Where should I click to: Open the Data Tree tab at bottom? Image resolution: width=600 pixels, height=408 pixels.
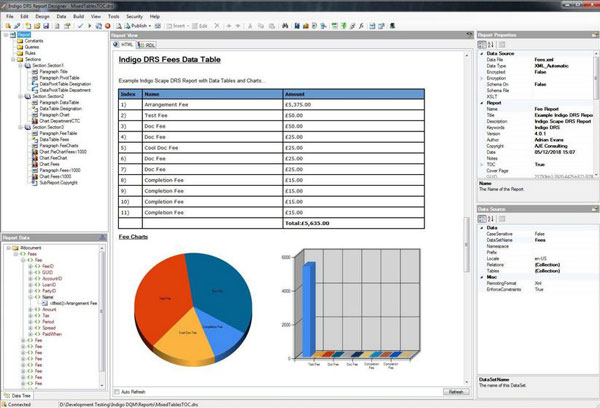(22, 398)
